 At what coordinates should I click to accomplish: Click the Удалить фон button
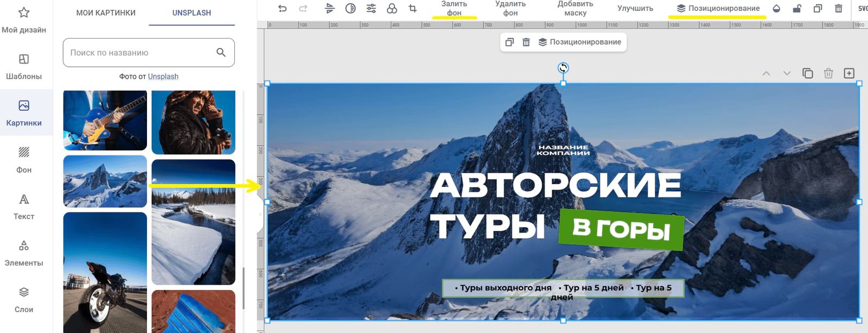point(510,8)
